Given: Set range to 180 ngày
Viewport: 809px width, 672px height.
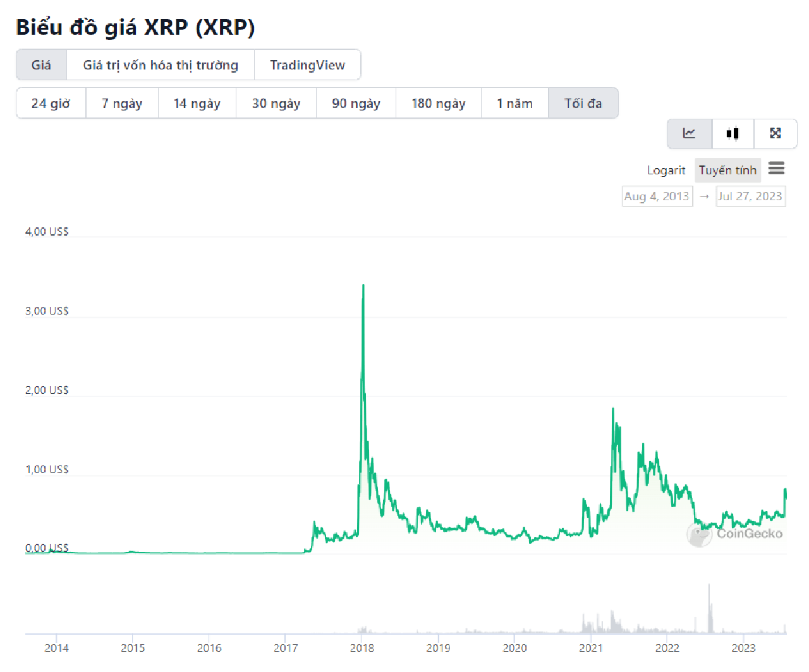Looking at the screenshot, I should click(x=439, y=103).
